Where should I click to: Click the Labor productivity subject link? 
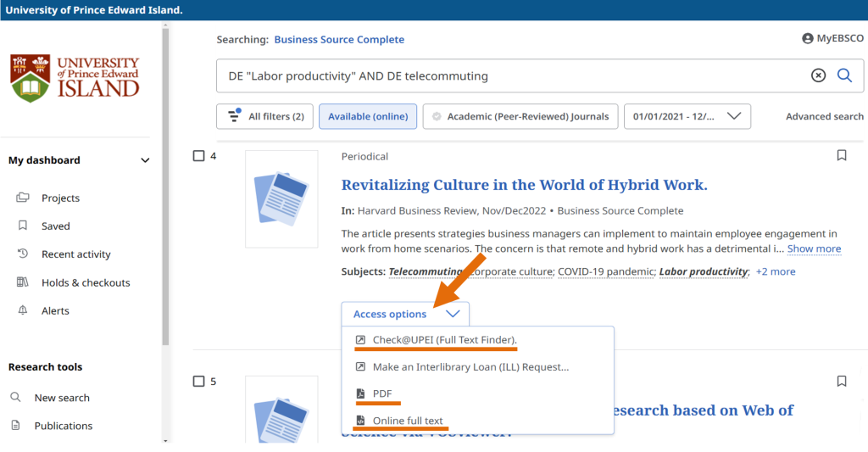(703, 271)
